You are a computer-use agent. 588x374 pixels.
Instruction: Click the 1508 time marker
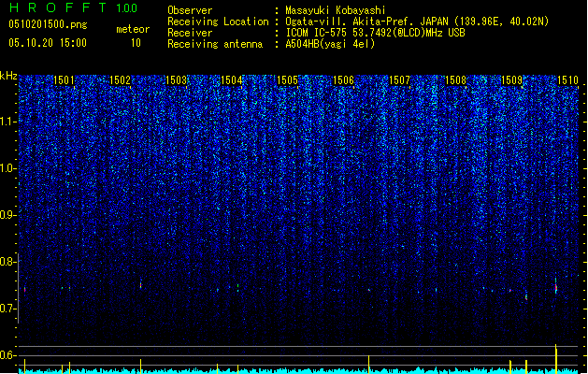pyautogui.click(x=455, y=80)
